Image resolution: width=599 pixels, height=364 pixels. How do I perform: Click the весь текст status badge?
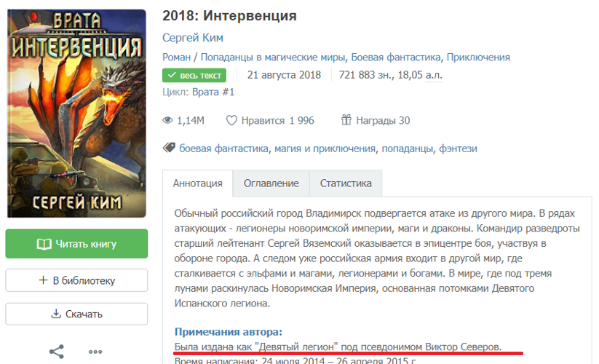tap(194, 75)
